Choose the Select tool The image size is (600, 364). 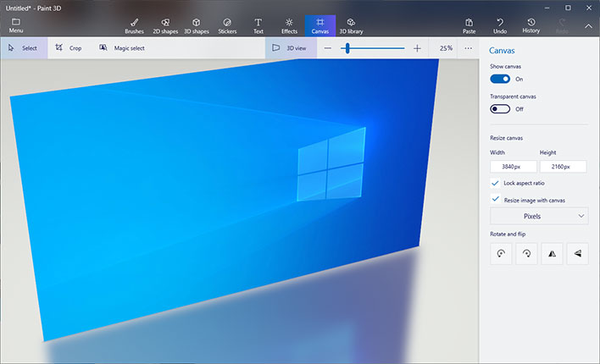tap(24, 47)
